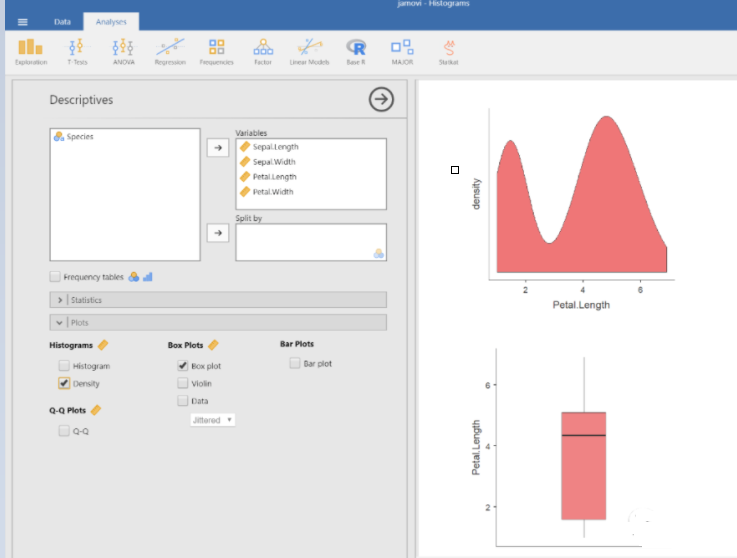Open the Exploration analysis menu
737x558 pixels.
point(30,50)
